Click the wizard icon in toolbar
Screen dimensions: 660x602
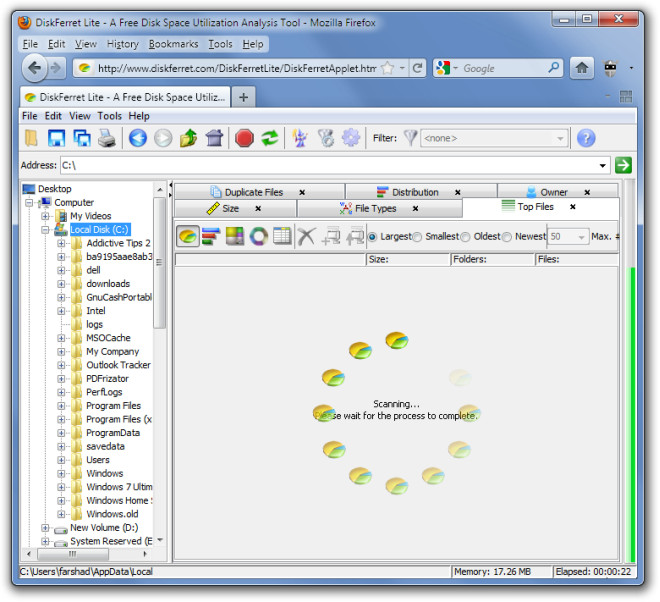pos(300,138)
